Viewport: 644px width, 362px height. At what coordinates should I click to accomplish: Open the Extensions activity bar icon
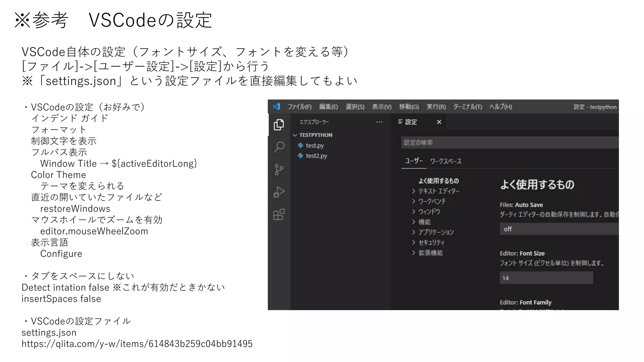pos(279,215)
